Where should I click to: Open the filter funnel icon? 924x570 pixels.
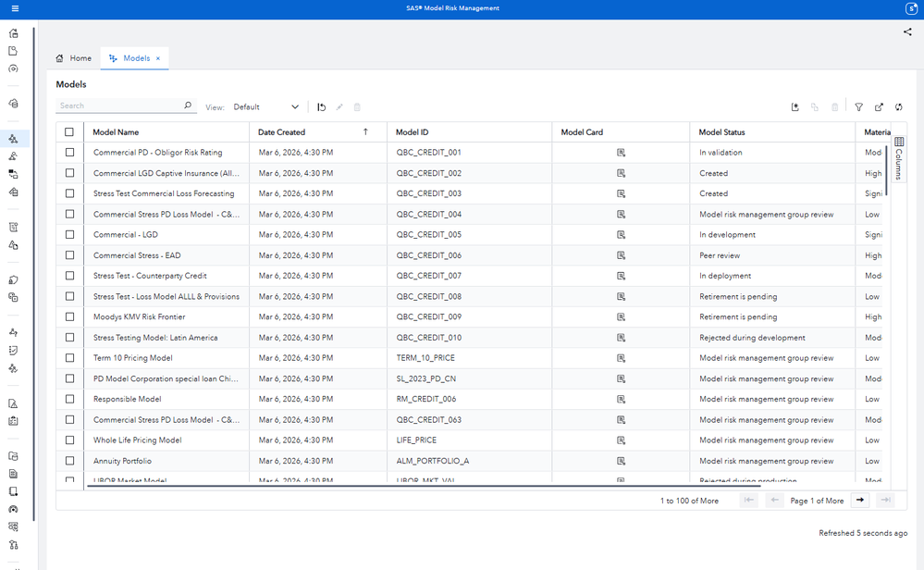click(x=858, y=107)
